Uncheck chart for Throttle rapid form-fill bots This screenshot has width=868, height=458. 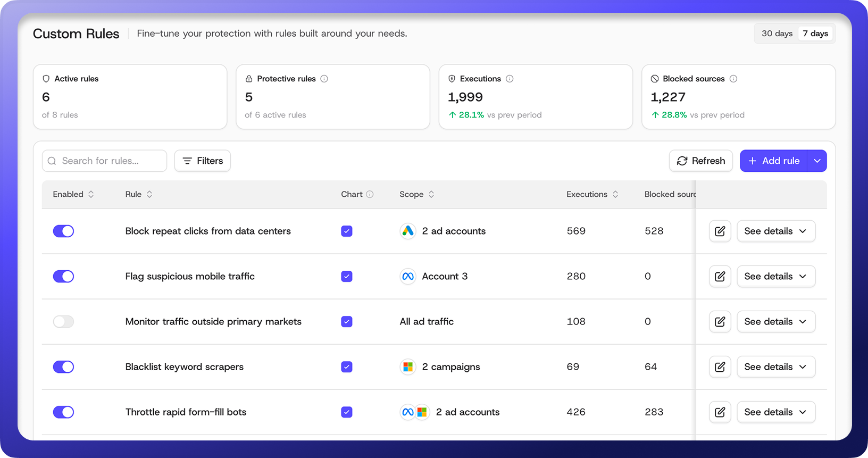(x=347, y=412)
